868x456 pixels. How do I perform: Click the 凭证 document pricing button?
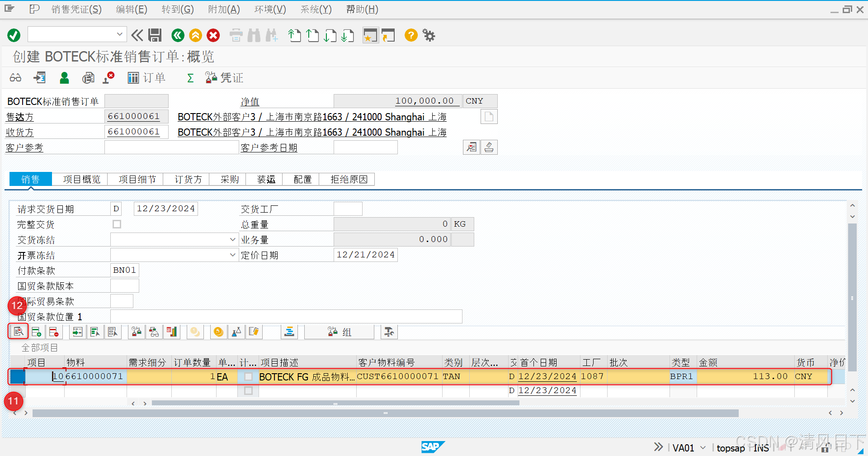tap(224, 78)
